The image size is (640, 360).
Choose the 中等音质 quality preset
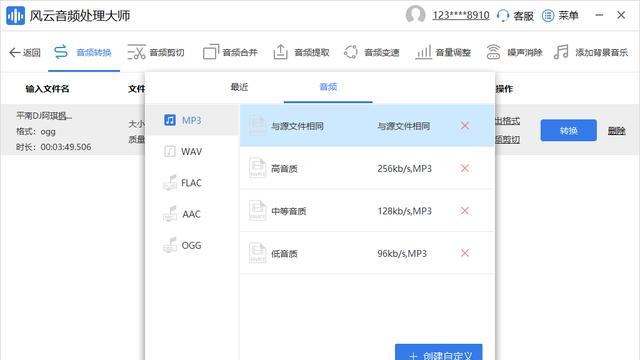[x=367, y=211]
